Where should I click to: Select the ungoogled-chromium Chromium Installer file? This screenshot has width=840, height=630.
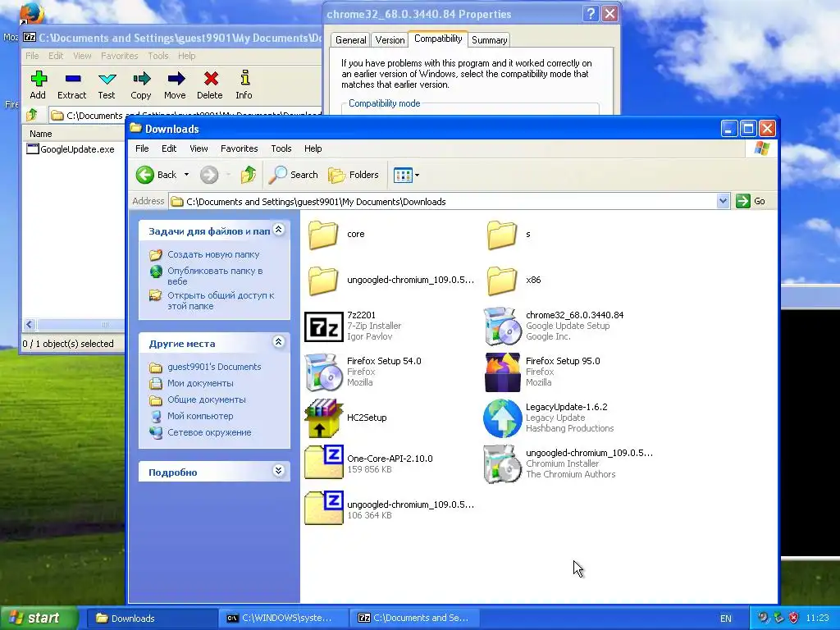tap(568, 463)
